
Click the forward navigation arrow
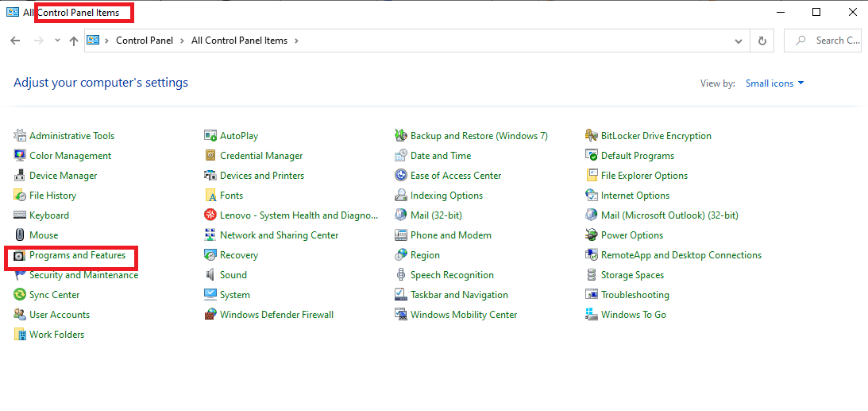38,41
